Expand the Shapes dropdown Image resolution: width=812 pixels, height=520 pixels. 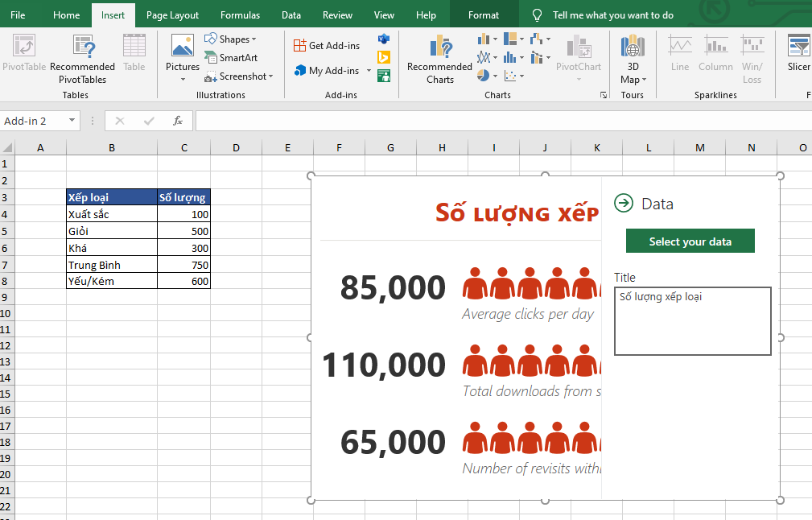[x=253, y=39]
